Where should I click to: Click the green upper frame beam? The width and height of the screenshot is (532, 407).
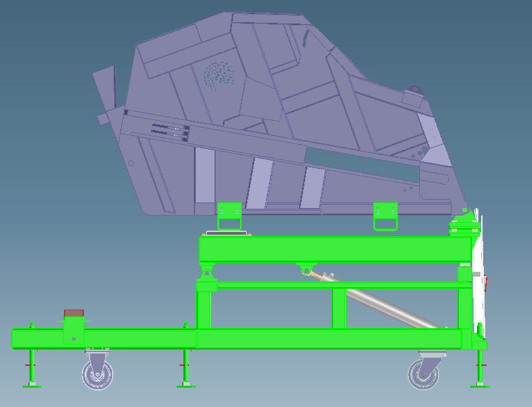point(335,249)
